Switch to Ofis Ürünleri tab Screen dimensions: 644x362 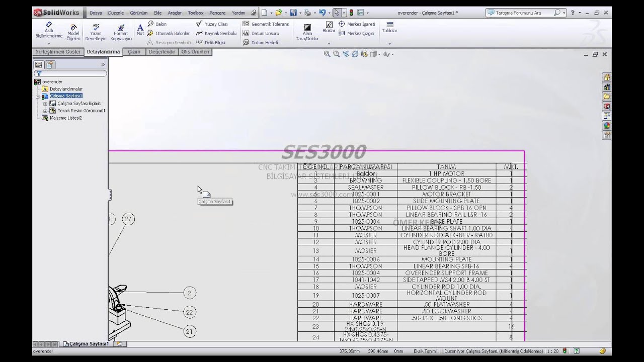(195, 52)
